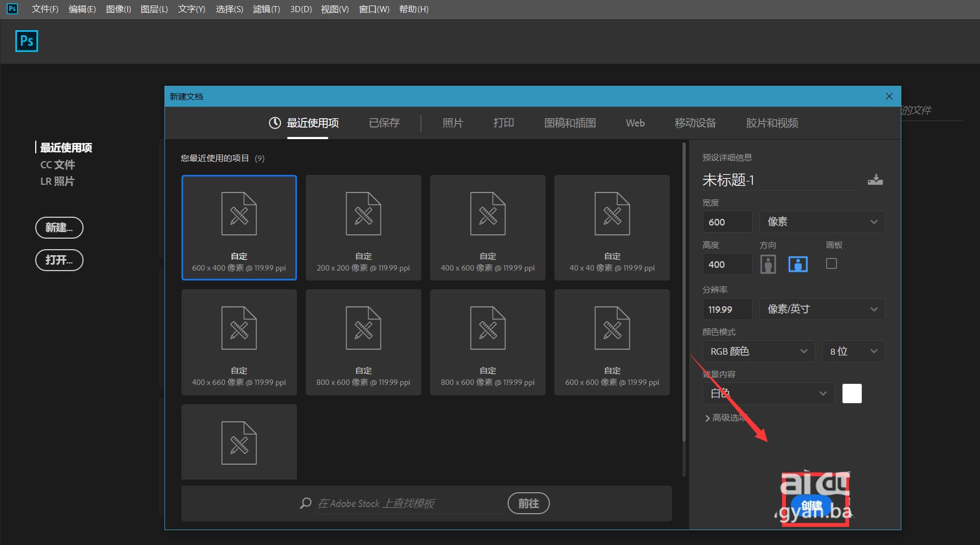Image resolution: width=980 pixels, height=545 pixels.
Task: Enable the 画板 artboard checkbox
Action: (832, 263)
